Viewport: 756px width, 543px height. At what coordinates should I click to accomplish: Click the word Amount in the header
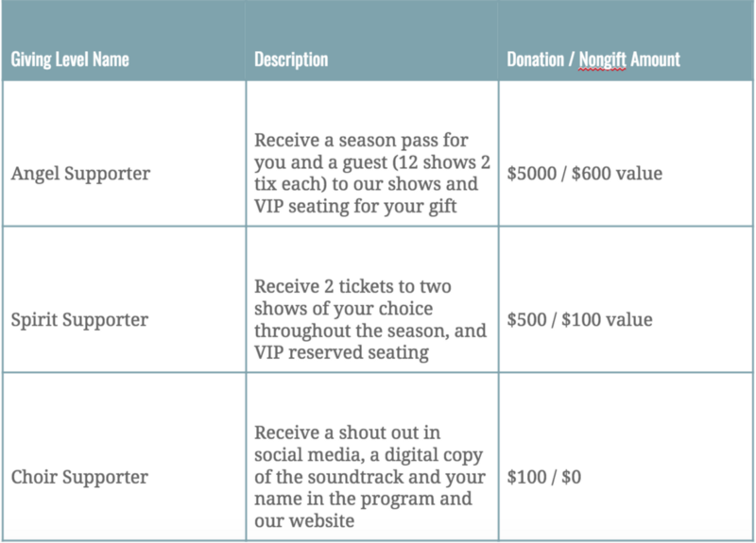click(655, 59)
